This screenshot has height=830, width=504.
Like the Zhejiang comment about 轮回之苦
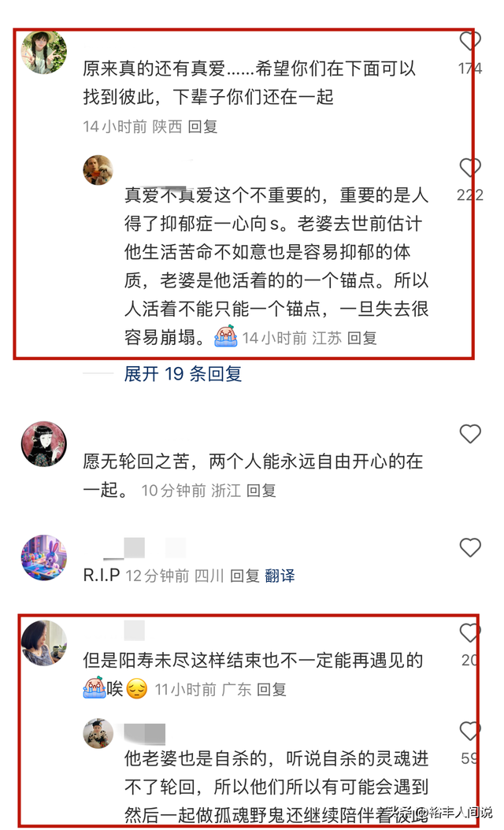pos(469,434)
